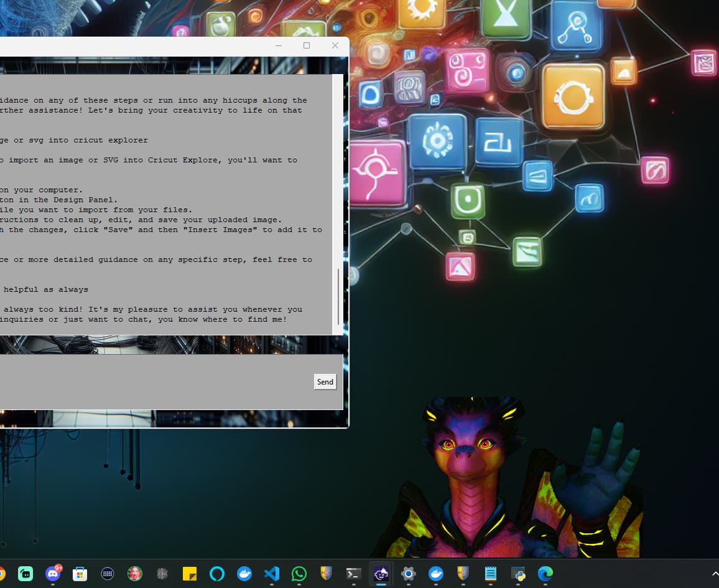Open the Terminal taskbar icon
The height and width of the screenshot is (588, 719).
pos(353,573)
